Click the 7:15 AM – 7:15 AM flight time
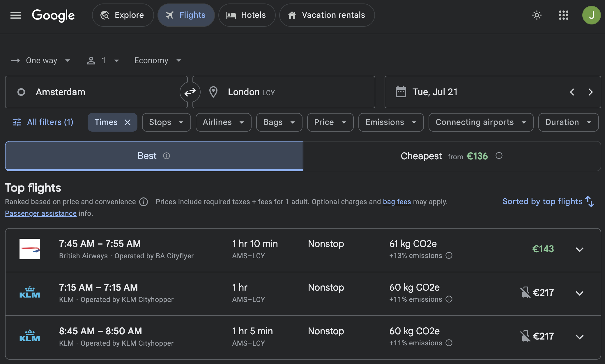The height and width of the screenshot is (364, 605). coord(98,287)
